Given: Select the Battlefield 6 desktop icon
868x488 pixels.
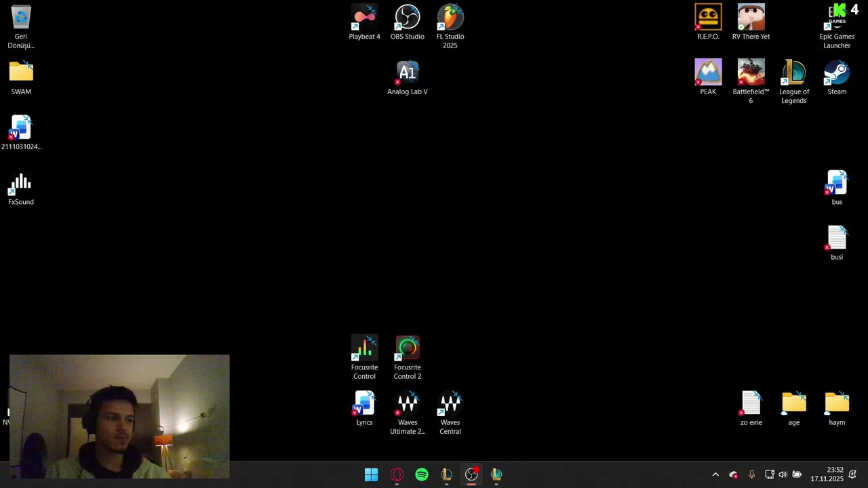Looking at the screenshot, I should click(x=751, y=81).
